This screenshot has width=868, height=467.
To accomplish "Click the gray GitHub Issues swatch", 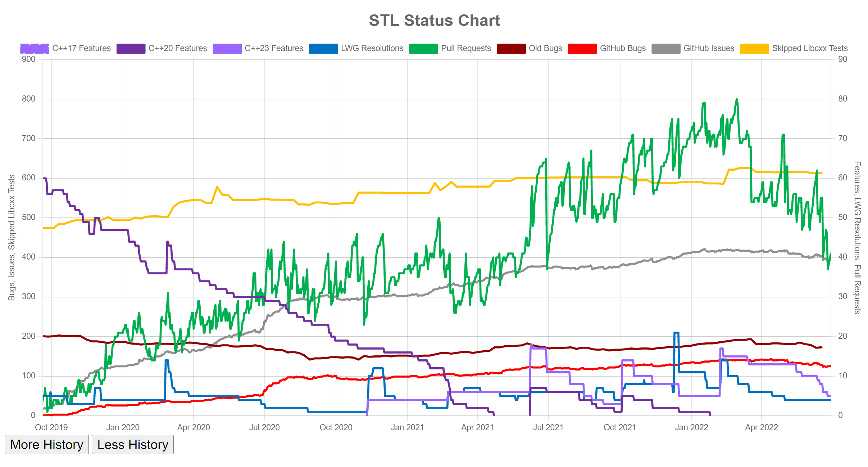I will coord(666,48).
